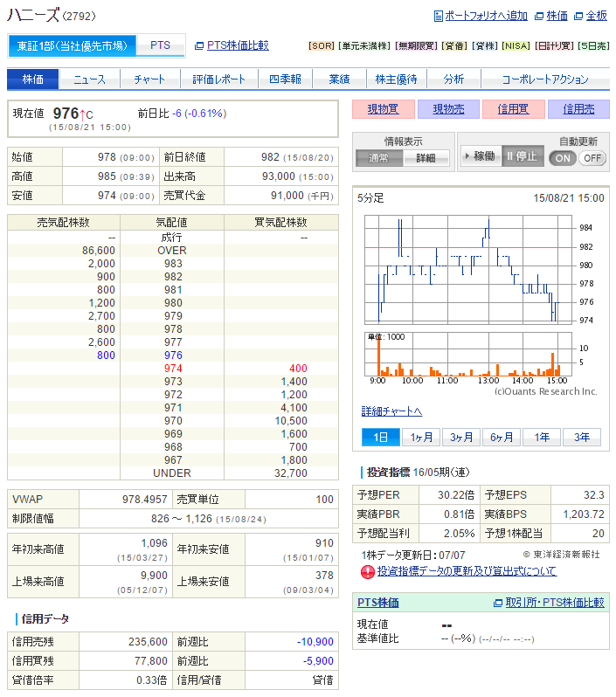Click the popup icon before 取引所・PTS株価比較
Viewport: 616px width, 697px height.
point(498,603)
